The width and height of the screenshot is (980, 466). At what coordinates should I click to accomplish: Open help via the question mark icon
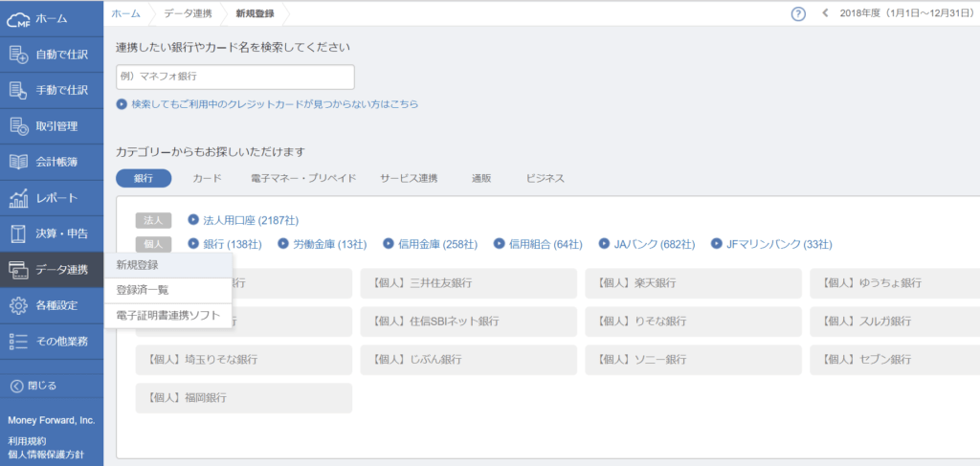coord(798,13)
